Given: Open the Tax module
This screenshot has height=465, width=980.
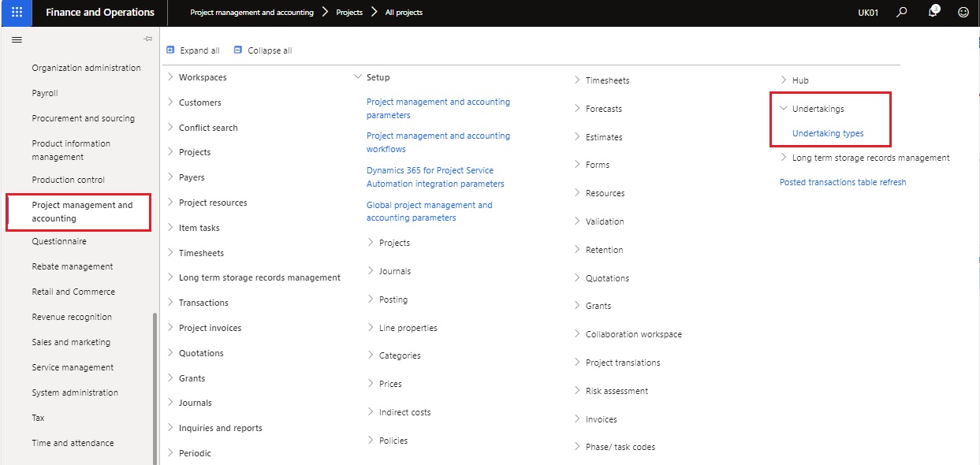Looking at the screenshot, I should (38, 418).
